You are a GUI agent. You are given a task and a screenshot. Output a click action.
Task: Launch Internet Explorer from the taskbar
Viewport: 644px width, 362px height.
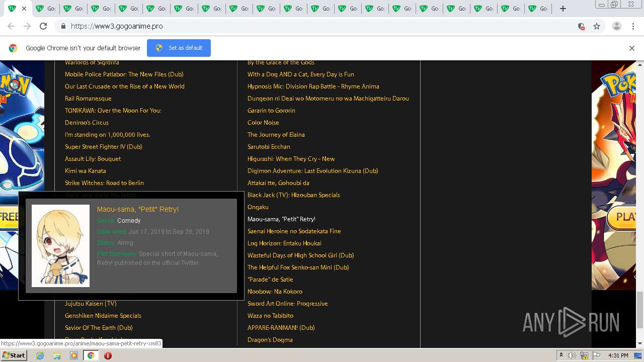pos(40,355)
